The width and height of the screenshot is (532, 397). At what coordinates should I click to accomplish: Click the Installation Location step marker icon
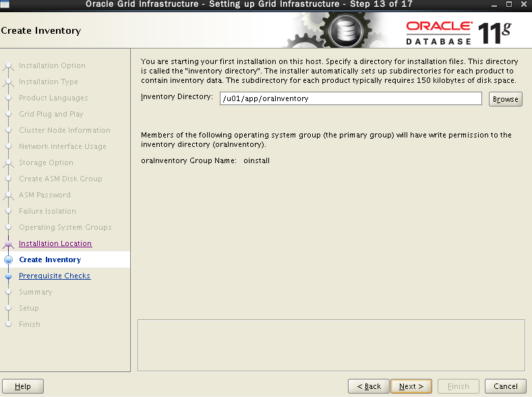click(9, 244)
